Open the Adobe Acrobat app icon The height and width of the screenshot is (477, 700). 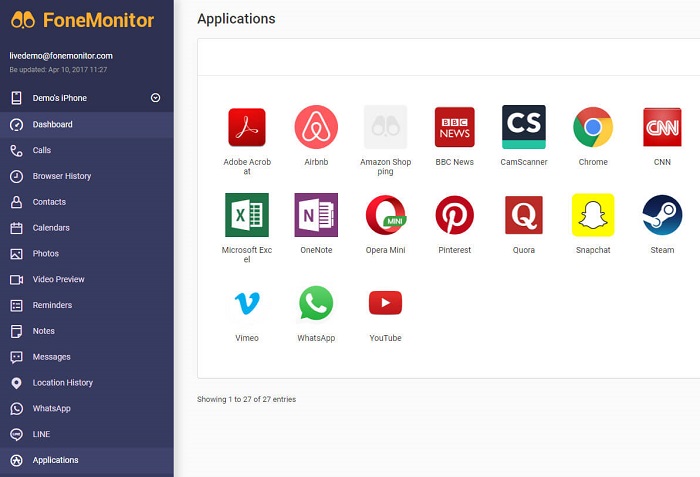[x=247, y=127]
